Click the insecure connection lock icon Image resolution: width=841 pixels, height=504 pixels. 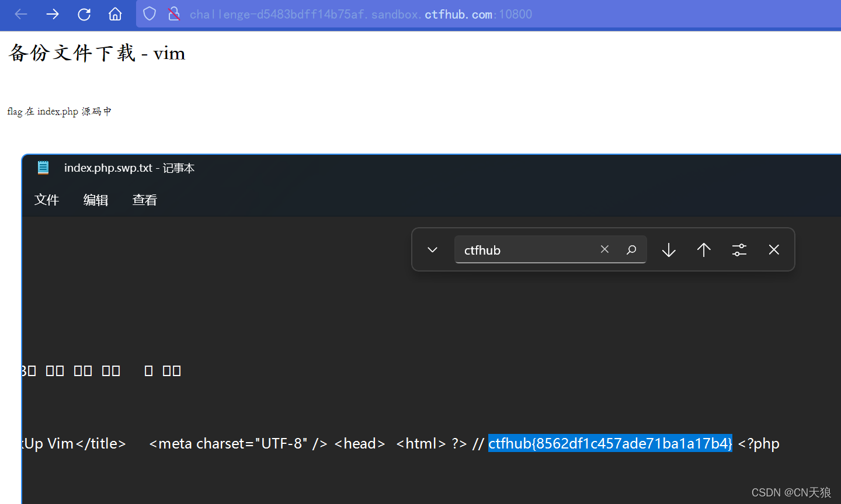[173, 14]
